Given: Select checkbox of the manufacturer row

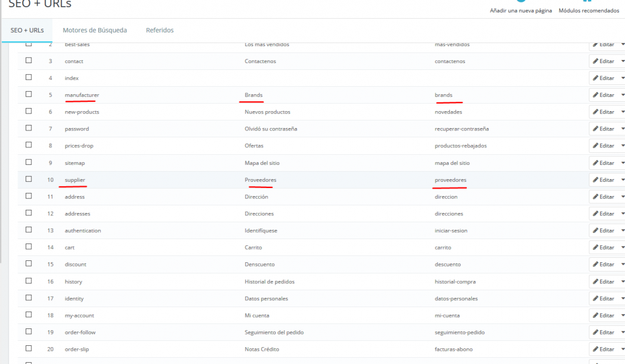Looking at the screenshot, I should coord(29,94).
